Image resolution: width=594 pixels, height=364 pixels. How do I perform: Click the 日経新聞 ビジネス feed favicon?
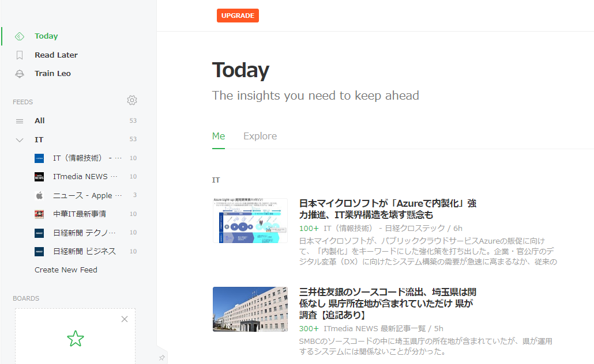tap(39, 252)
